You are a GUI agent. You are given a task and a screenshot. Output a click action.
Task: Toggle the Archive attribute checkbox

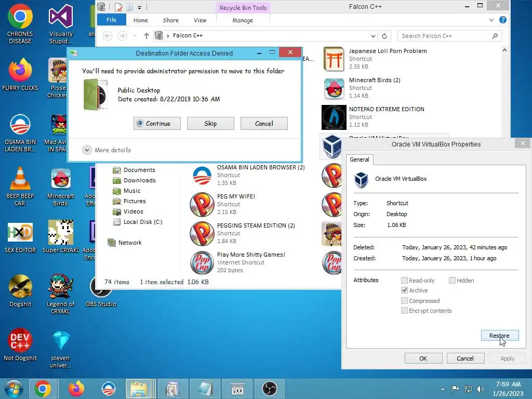(404, 290)
